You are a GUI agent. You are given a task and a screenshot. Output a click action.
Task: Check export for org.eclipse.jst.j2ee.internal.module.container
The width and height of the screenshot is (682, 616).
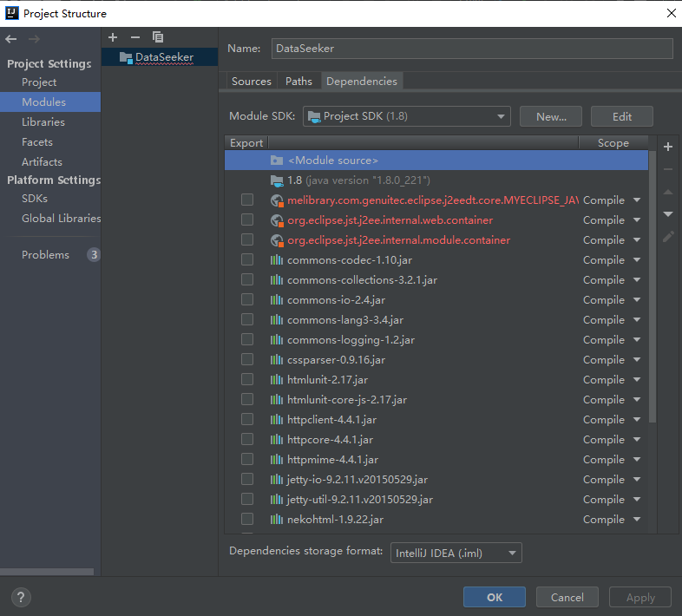click(247, 239)
